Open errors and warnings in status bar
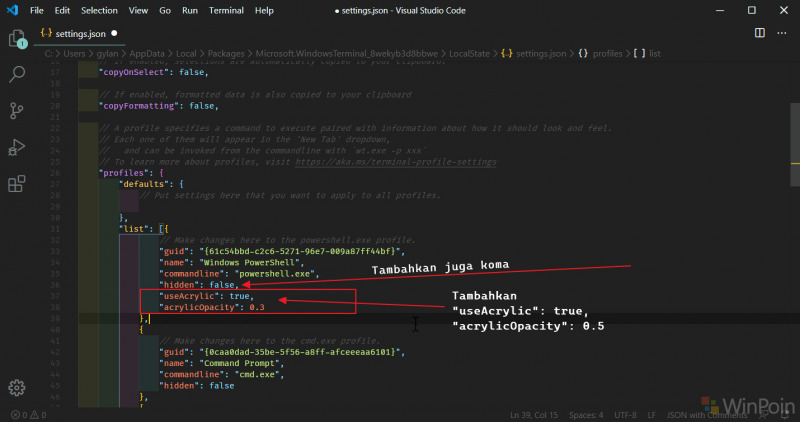The width and height of the screenshot is (800, 422). (29, 415)
